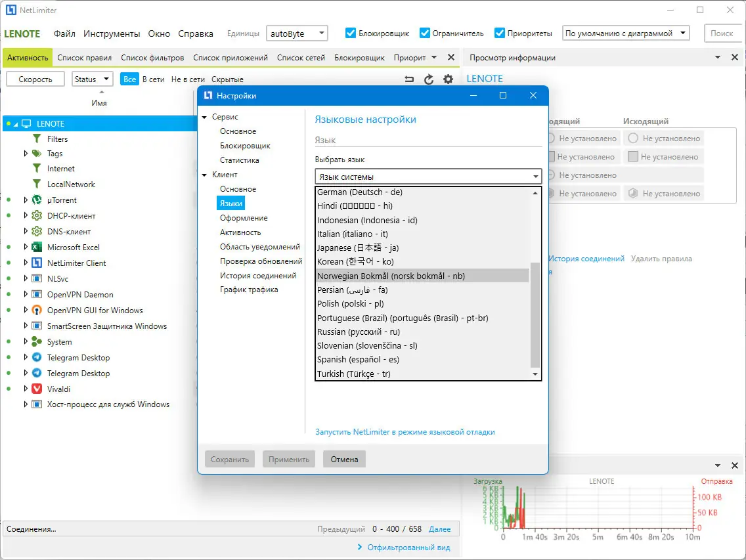Image resolution: width=746 pixels, height=560 pixels.
Task: Click language list scroll down arrow
Action: tap(535, 374)
